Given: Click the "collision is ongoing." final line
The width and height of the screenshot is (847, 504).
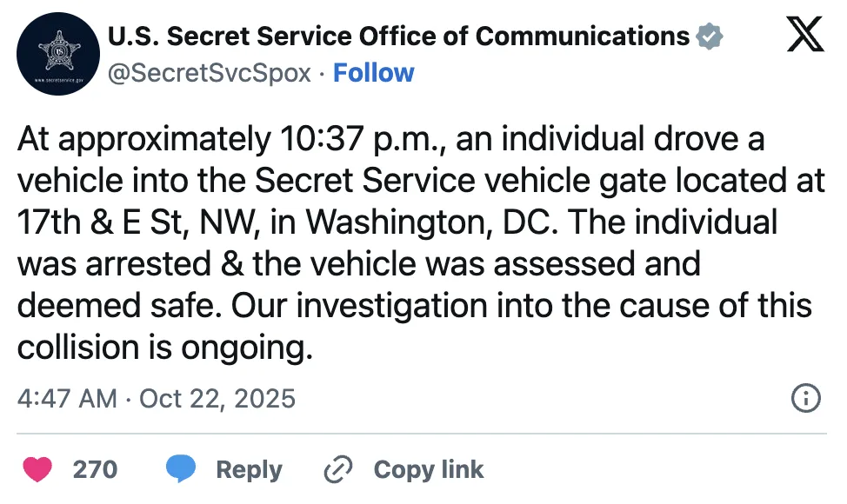Looking at the screenshot, I should point(164,348).
